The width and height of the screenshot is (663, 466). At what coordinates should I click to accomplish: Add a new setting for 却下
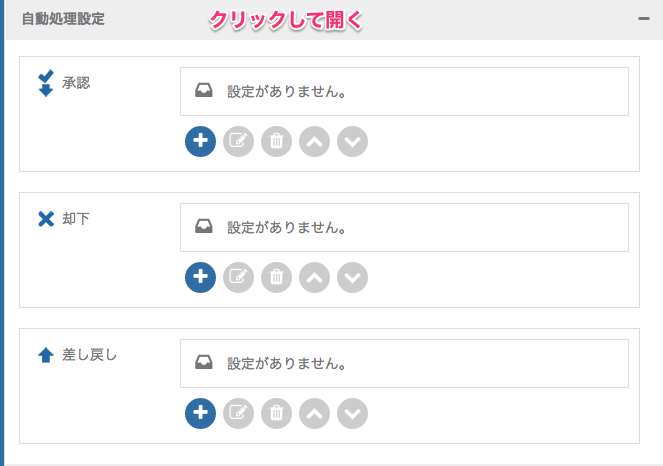200,277
